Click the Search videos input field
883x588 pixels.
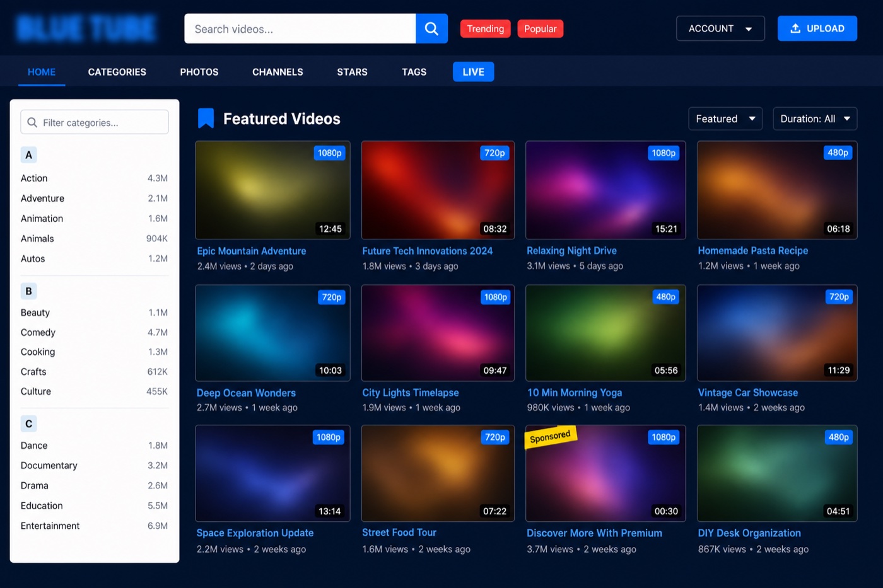tap(300, 29)
